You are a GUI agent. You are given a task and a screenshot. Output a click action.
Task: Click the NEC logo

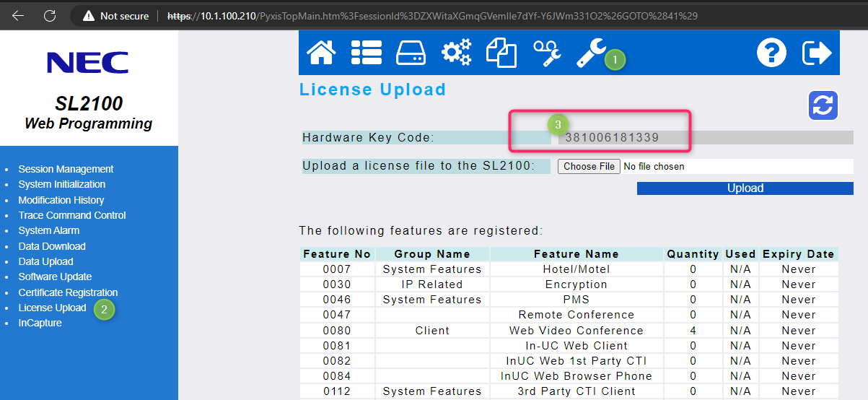coord(88,62)
